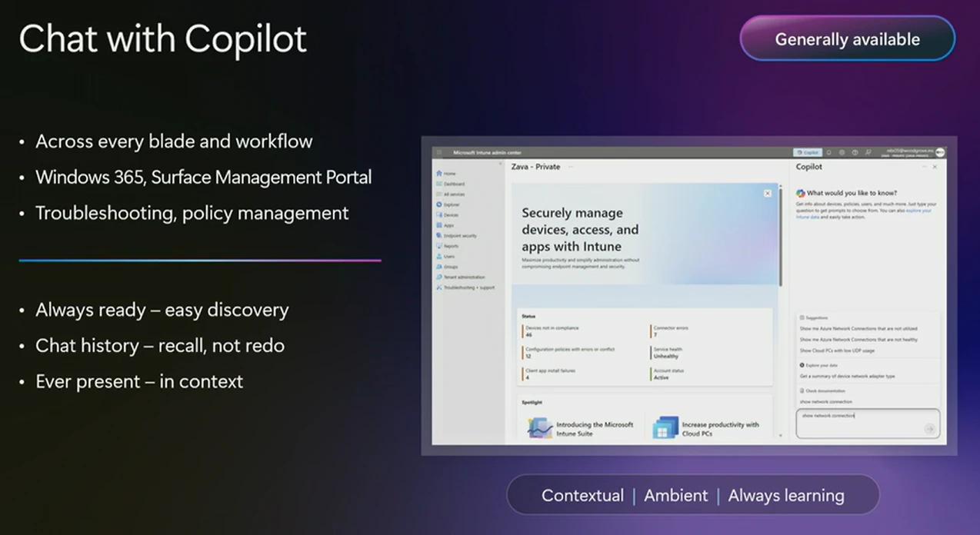Open Explorer in the sidebar
The image size is (980, 535).
click(x=448, y=204)
